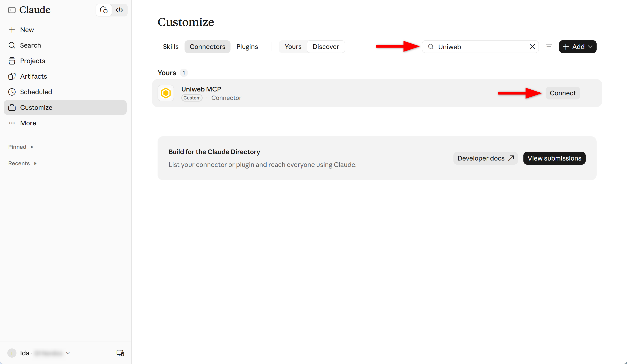The height and width of the screenshot is (364, 627).
Task: Switch to the Plugins tab
Action: click(247, 47)
